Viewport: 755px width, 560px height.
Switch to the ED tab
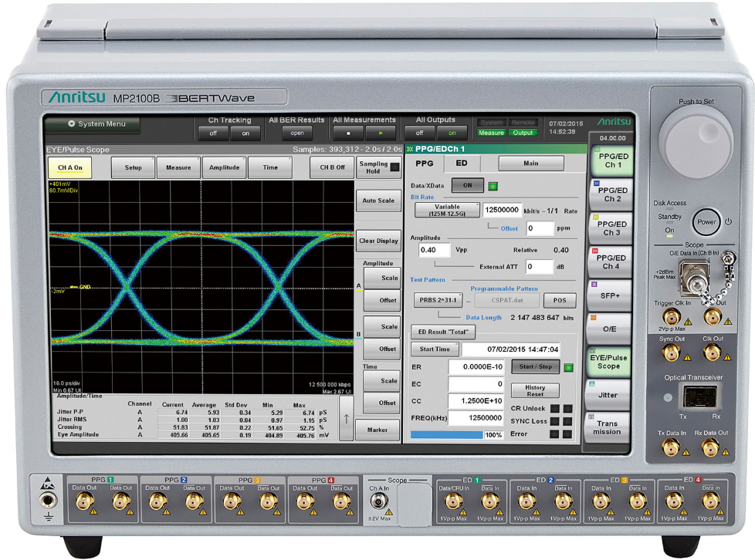click(x=461, y=164)
